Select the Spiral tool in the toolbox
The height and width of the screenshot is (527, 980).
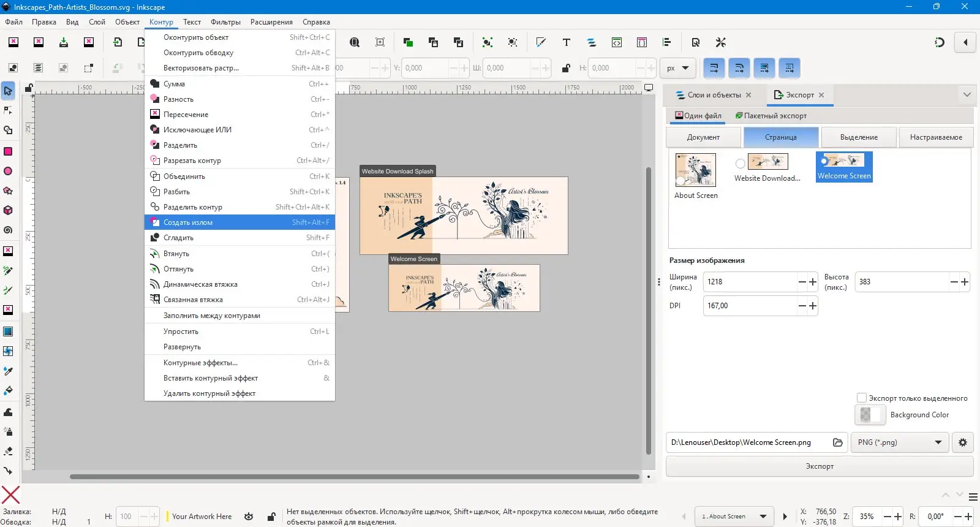click(x=8, y=230)
